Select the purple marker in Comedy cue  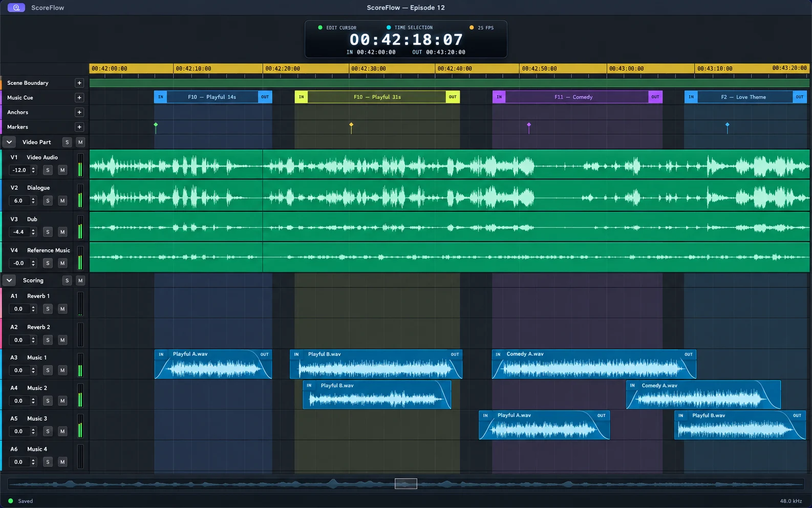(x=529, y=125)
